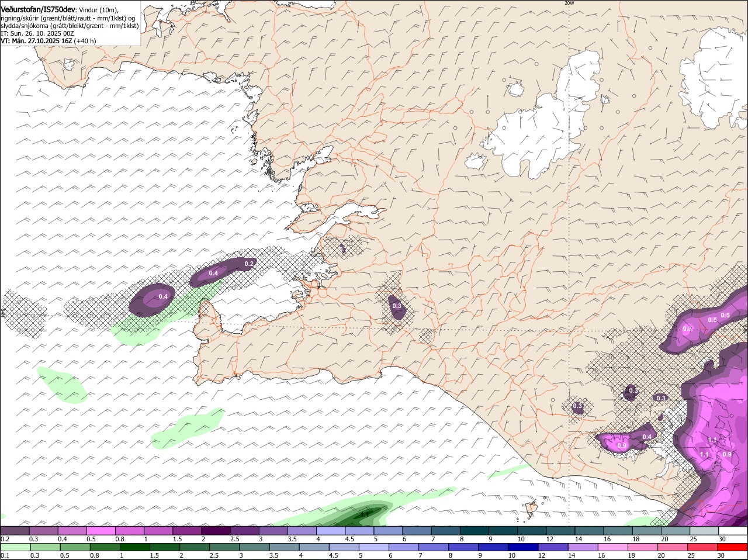Click the upper-row legend swatch starting at 16

coord(618,531)
